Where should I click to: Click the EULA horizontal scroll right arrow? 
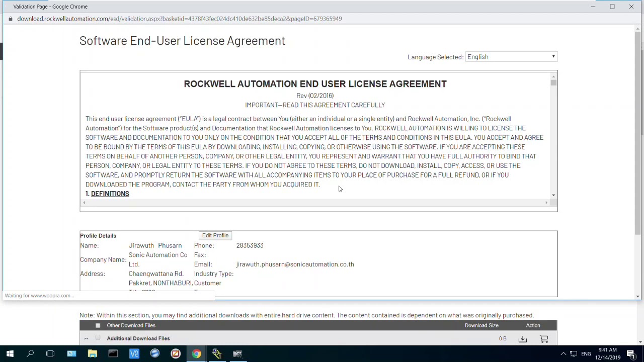[546, 203]
